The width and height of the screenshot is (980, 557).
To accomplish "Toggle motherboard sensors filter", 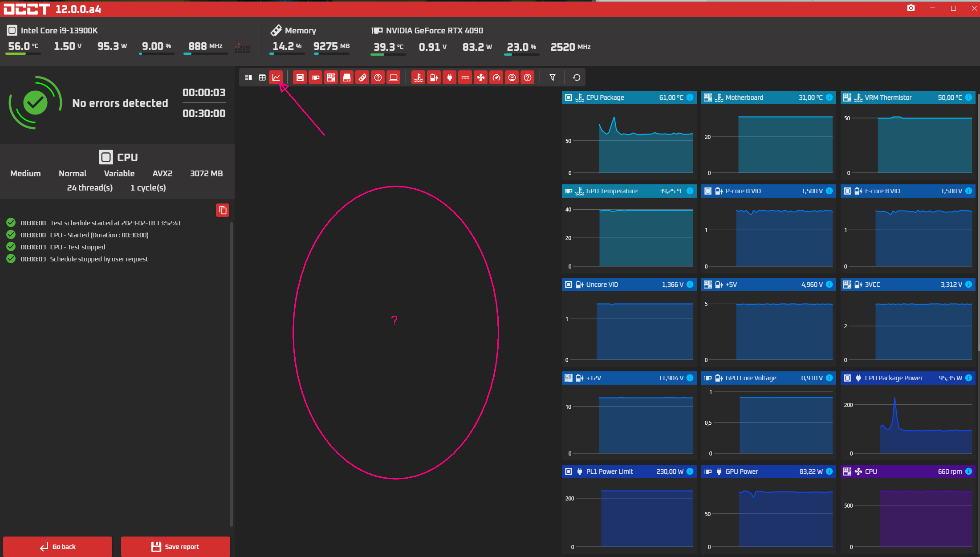I will [x=331, y=77].
